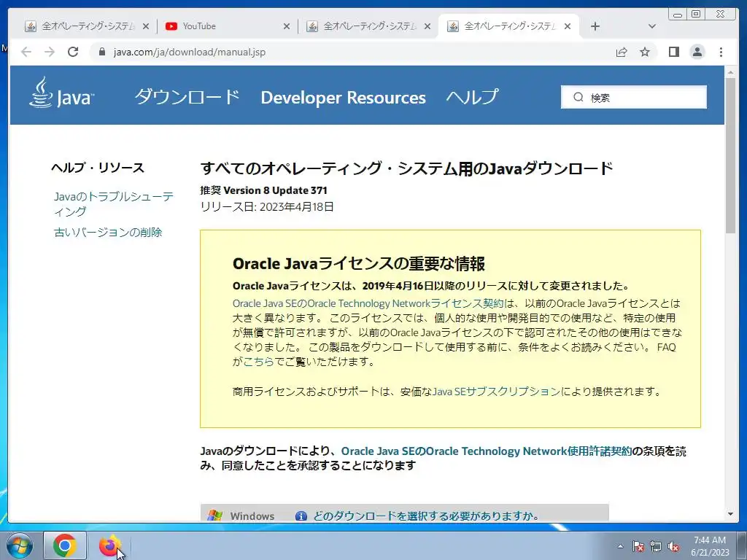747x560 pixels.
Task: Open the Chrome profile avatar menu
Action: click(697, 52)
